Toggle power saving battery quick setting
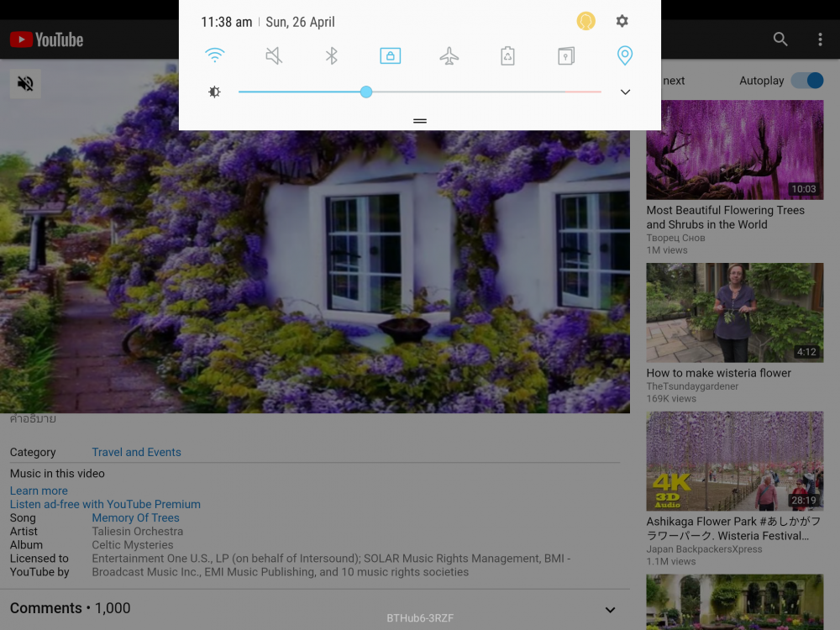840x630 pixels. pos(507,55)
